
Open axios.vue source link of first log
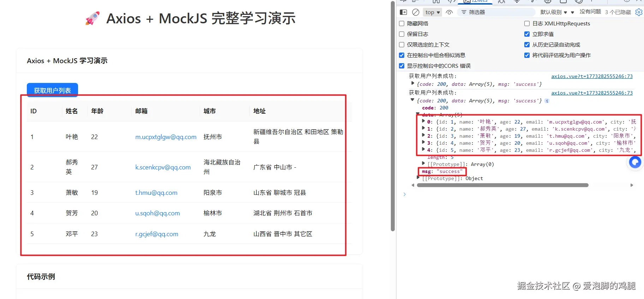click(592, 76)
